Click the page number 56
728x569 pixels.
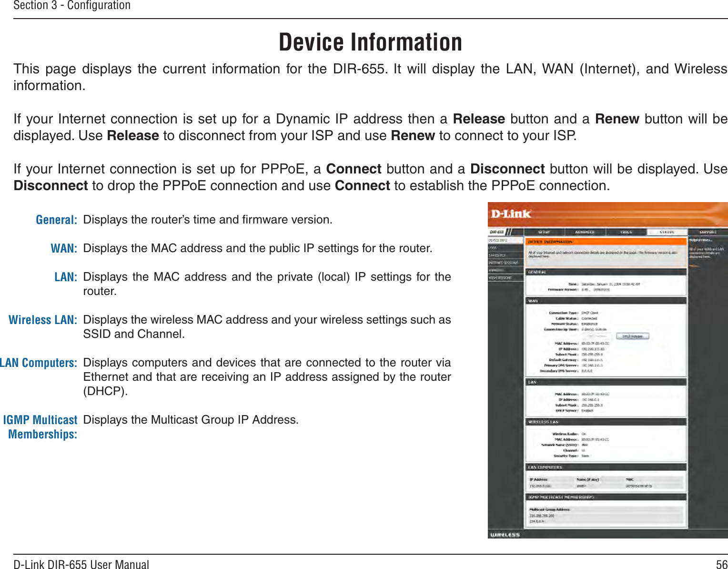click(x=722, y=565)
